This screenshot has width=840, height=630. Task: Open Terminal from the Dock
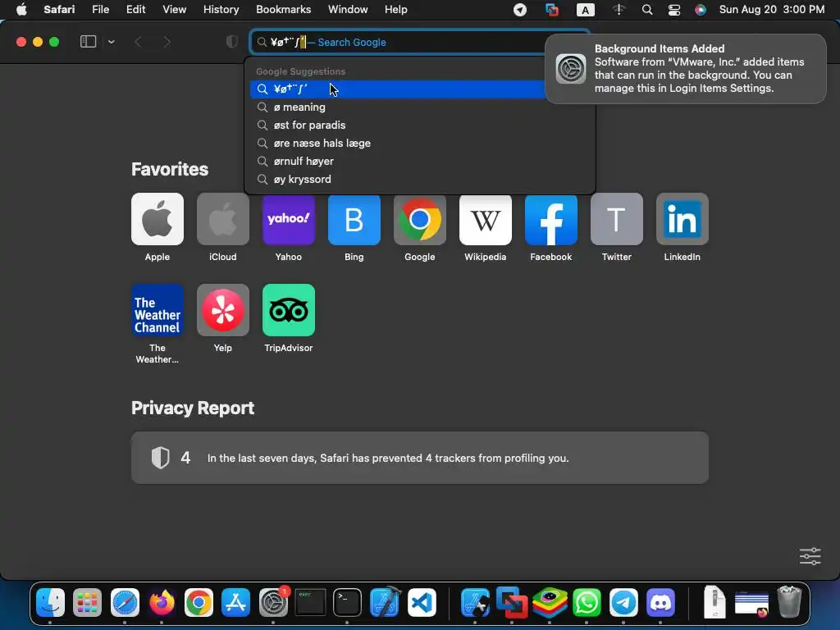[x=347, y=603]
